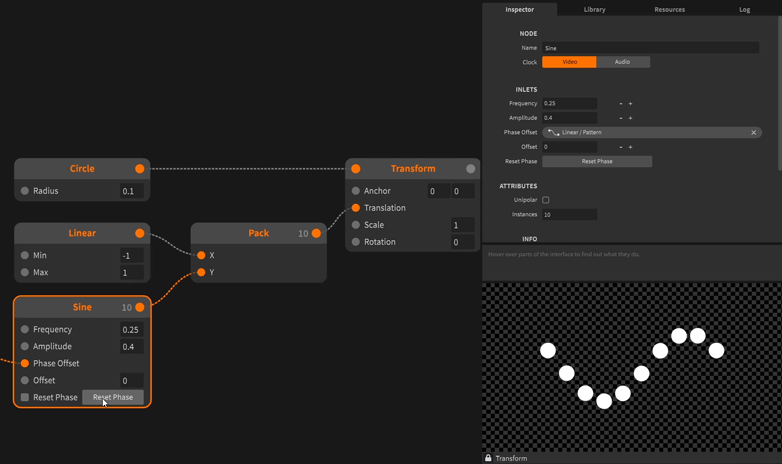Switch to the Inspector tab
Viewport: 782px width, 464px height.
coord(520,9)
